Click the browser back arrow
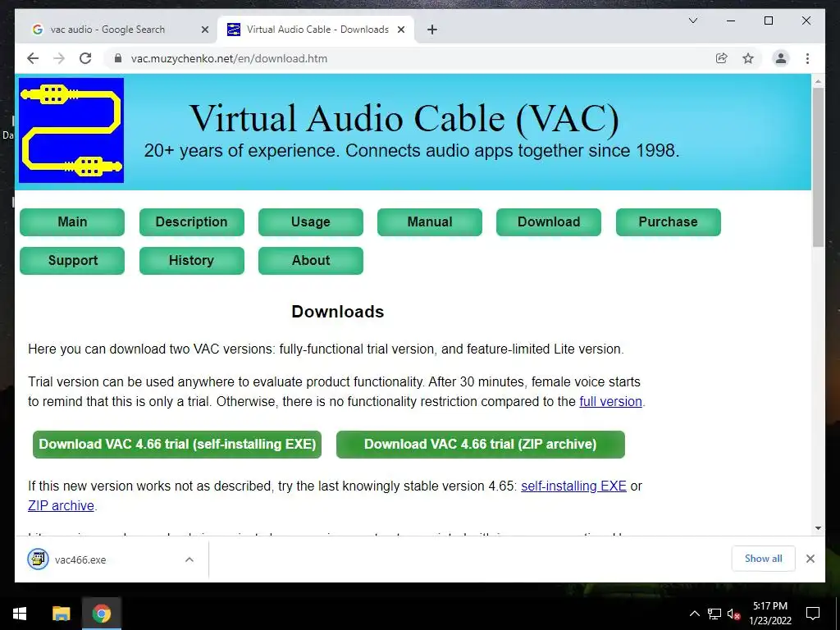Image resolution: width=840 pixels, height=630 pixels. click(x=33, y=58)
